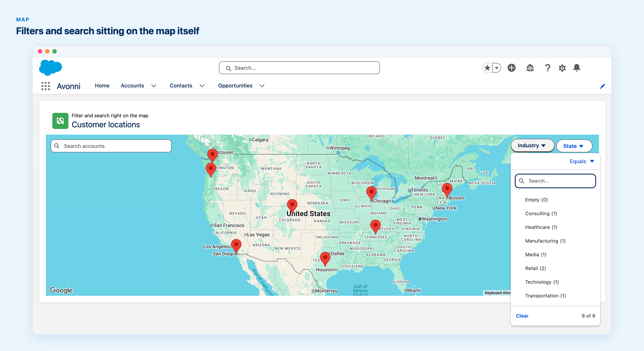Select the Healthcare (1) filter option
The height and width of the screenshot is (351, 644).
[x=555, y=227]
